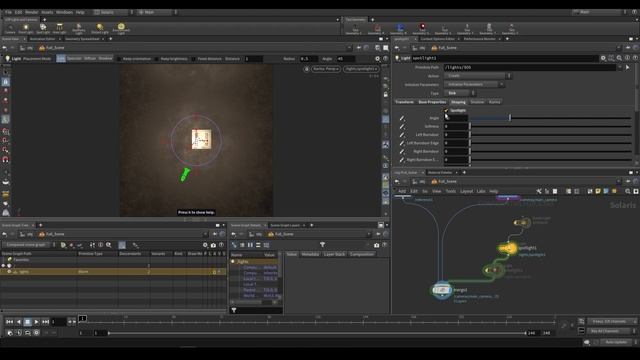640x360 pixels.
Task: Click the parameter pane search icon
Action: 619,58
